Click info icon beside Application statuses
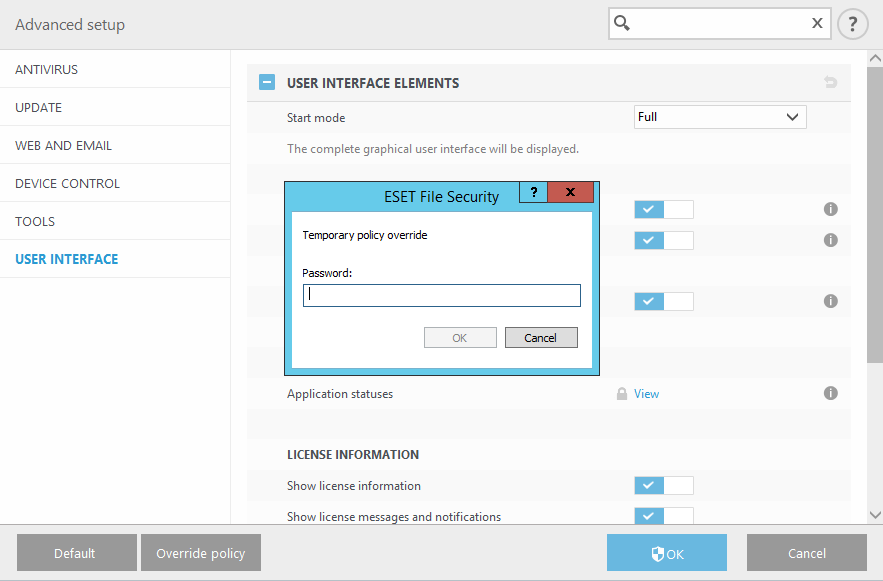 (x=830, y=393)
